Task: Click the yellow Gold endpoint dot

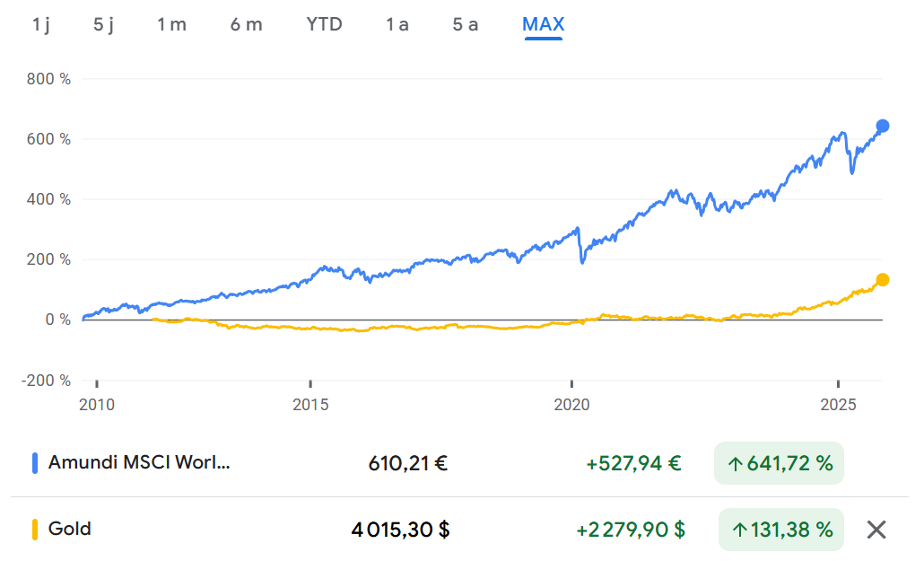Action: point(882,280)
